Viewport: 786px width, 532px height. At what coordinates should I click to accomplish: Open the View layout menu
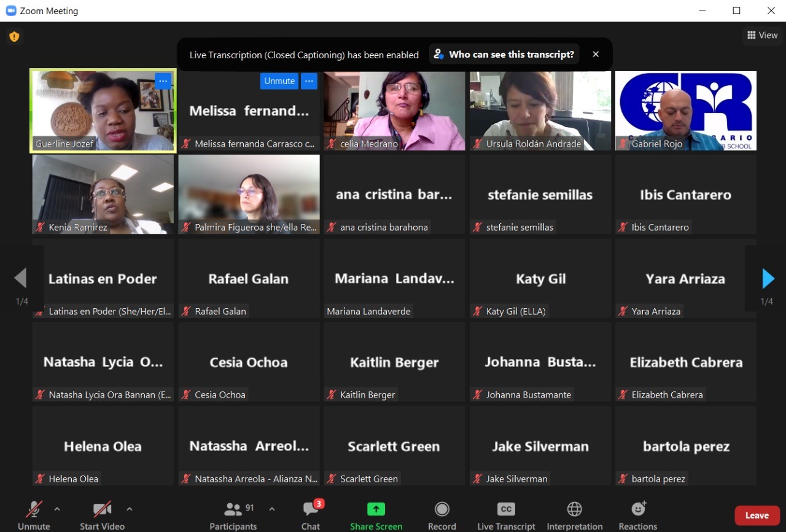click(x=762, y=36)
